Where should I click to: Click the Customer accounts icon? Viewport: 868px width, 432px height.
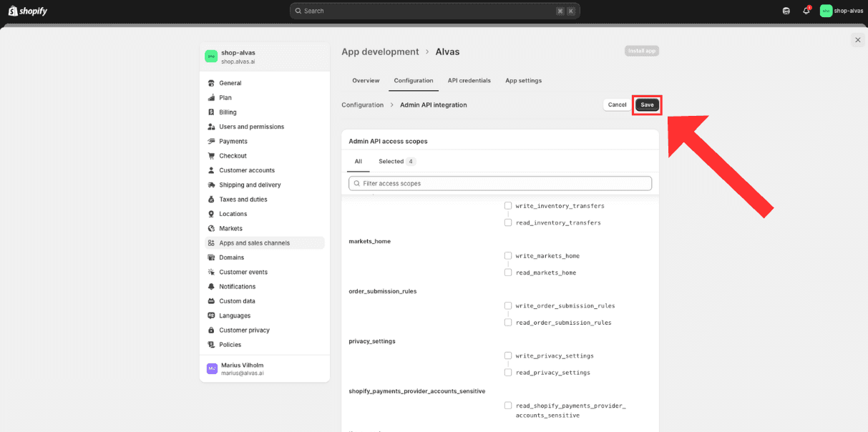click(x=211, y=170)
